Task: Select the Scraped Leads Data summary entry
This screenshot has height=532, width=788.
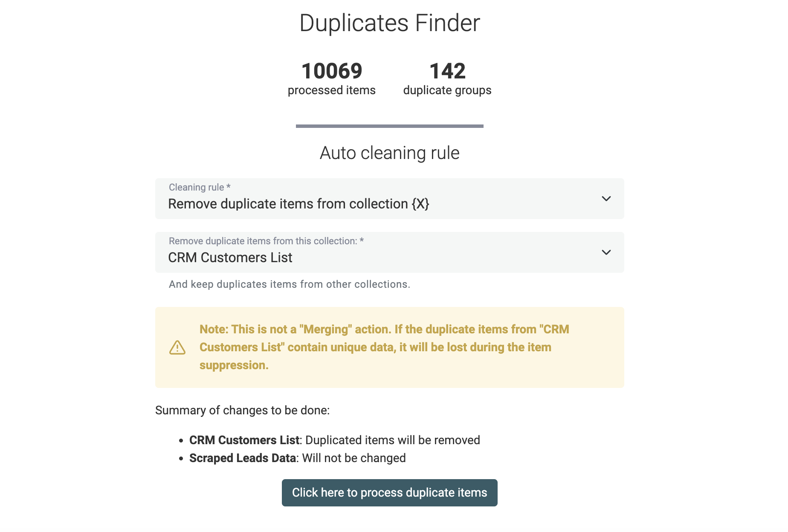Action: coord(297,458)
